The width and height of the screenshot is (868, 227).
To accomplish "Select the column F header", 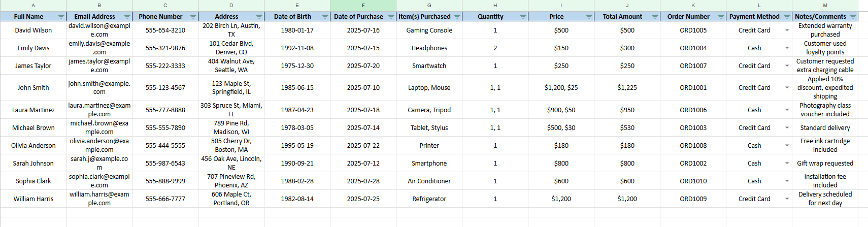I will click(x=363, y=5).
